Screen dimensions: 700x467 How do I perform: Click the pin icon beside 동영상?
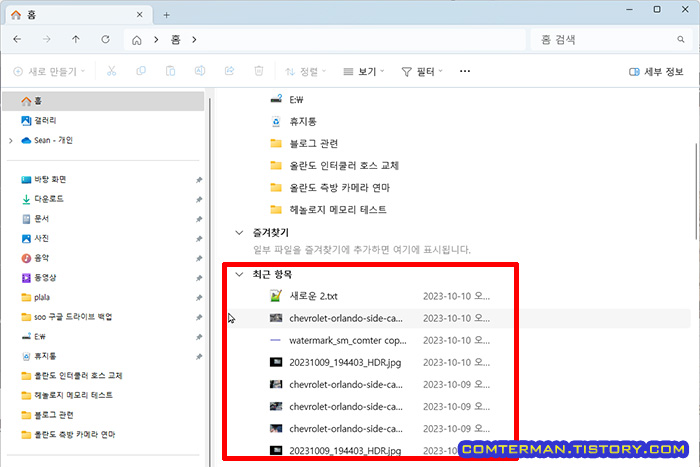pos(199,278)
